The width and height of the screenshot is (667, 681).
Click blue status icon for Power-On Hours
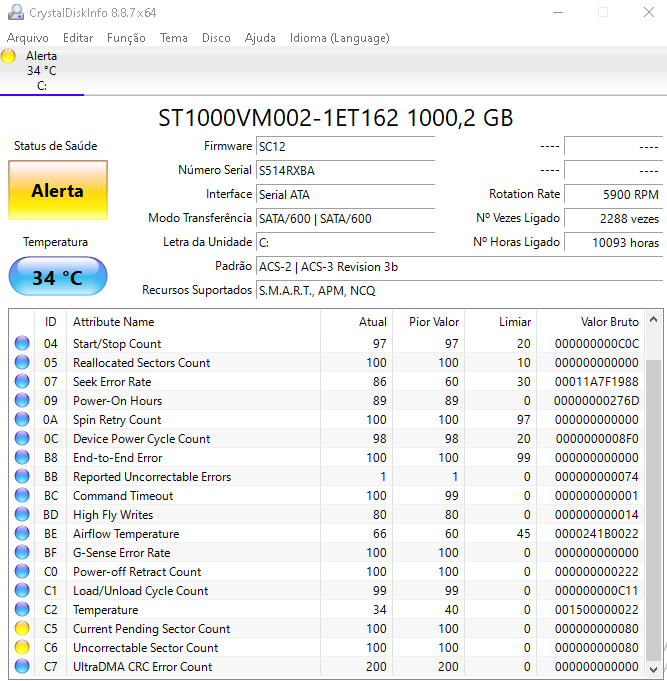click(22, 400)
